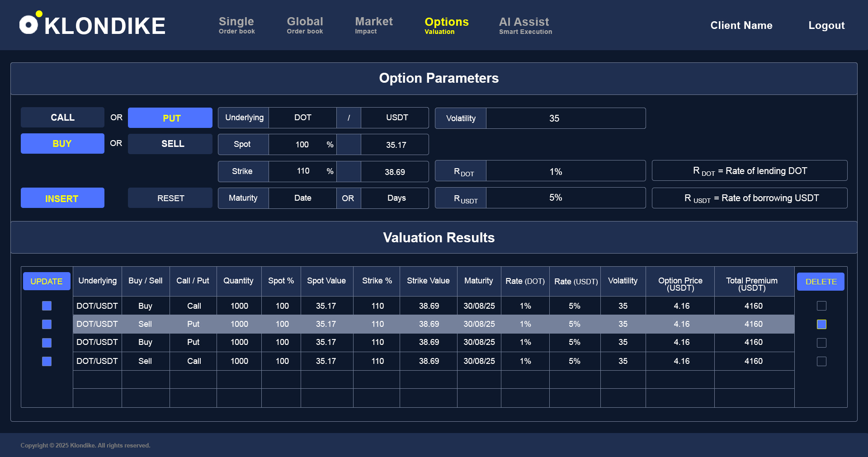Click the Volatility input field
This screenshot has width=868, height=457.
click(565, 118)
